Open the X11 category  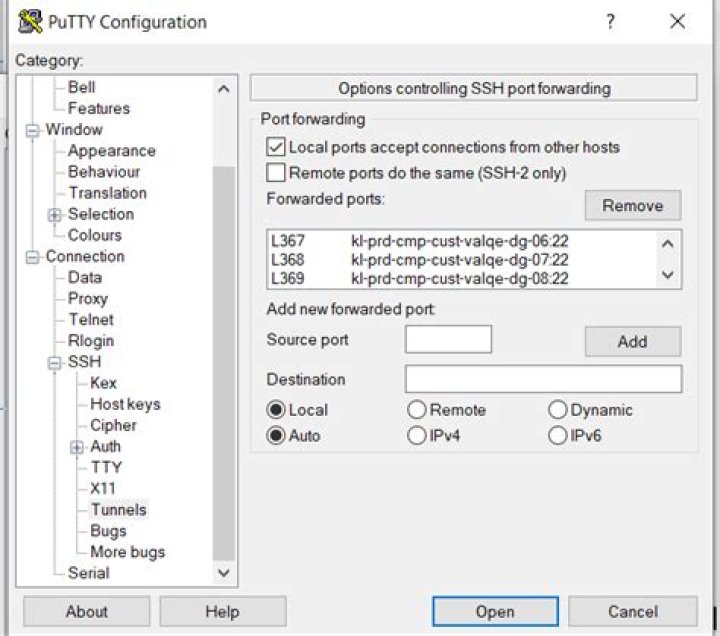tap(103, 488)
